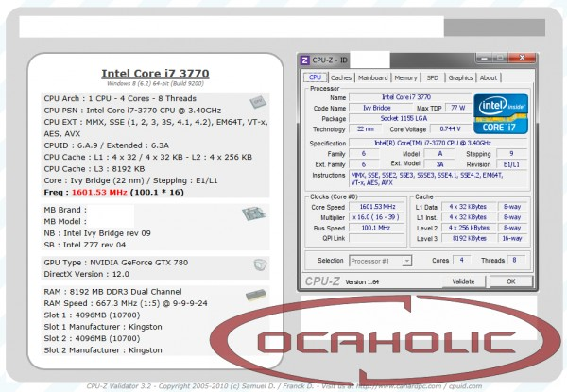Click the CPU chip icon beside CPU Arch

pyautogui.click(x=258, y=102)
